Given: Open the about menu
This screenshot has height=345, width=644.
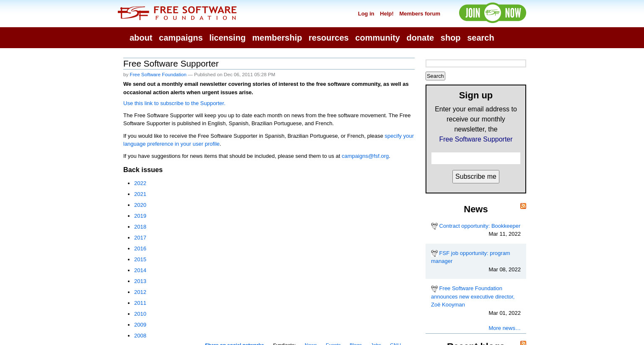Looking at the screenshot, I should [141, 38].
